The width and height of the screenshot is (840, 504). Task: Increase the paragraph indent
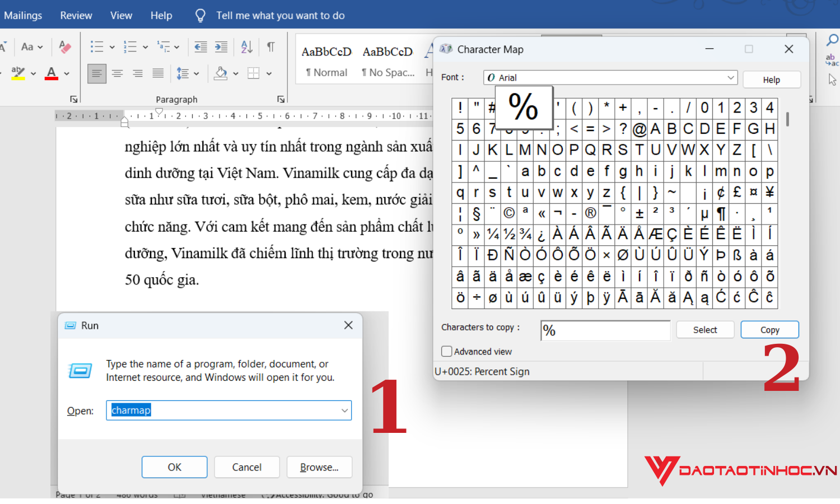(221, 47)
